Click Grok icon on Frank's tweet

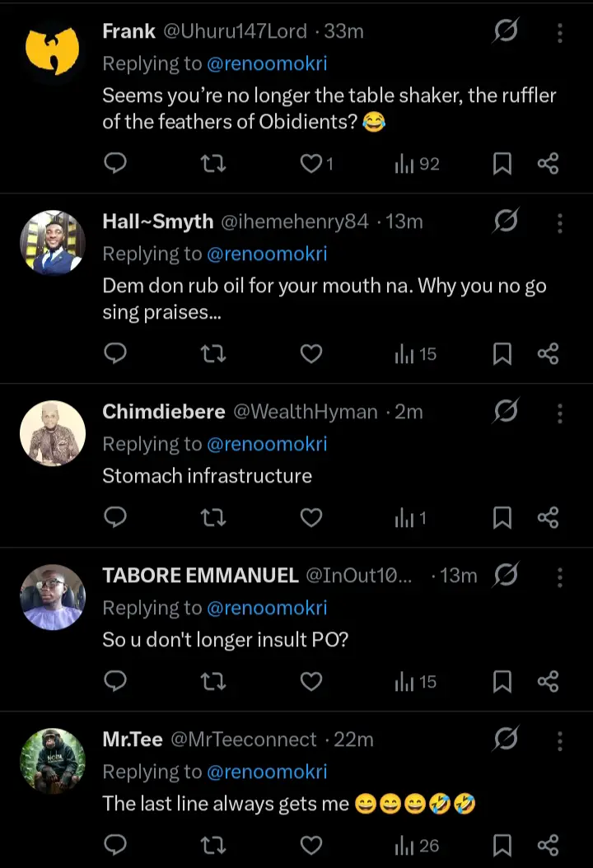pyautogui.click(x=506, y=32)
